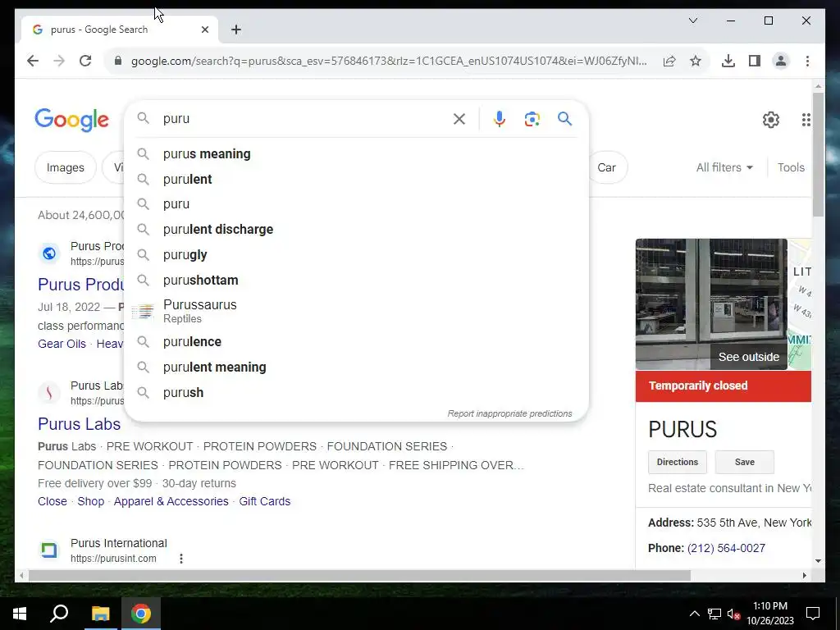The height and width of the screenshot is (630, 840).
Task: Click the scroll-right arrow of horizontal scrollbar
Action: [804, 576]
